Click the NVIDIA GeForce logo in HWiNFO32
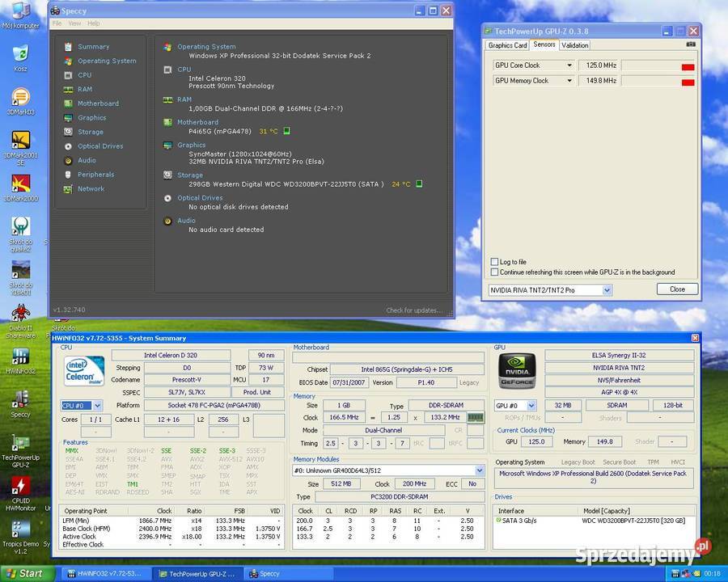The image size is (728, 582). click(x=517, y=370)
